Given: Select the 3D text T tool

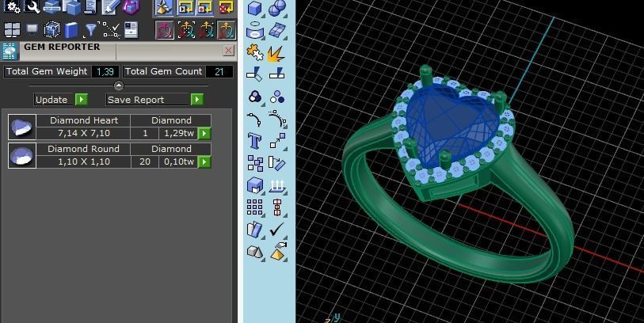Looking at the screenshot, I should pos(254,141).
